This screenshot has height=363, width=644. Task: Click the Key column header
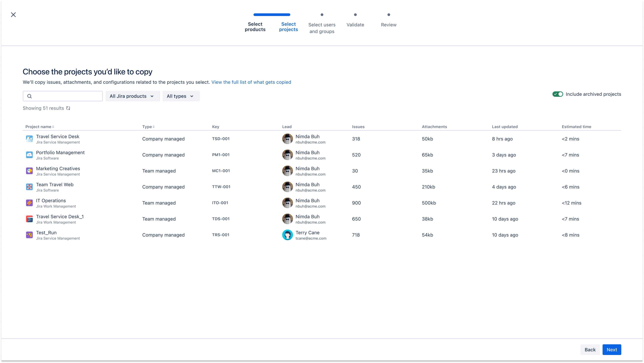(x=216, y=127)
